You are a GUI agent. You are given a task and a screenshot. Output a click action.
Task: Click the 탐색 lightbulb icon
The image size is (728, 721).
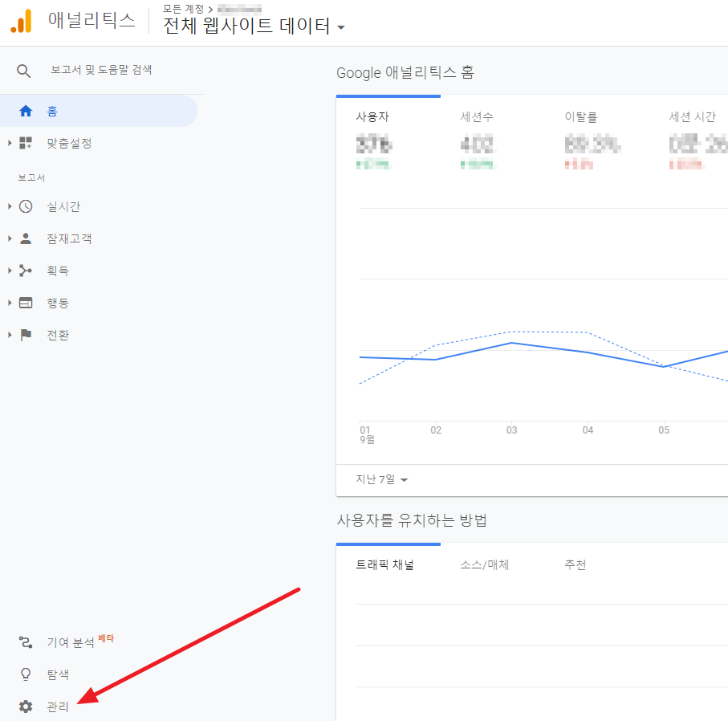[26, 674]
